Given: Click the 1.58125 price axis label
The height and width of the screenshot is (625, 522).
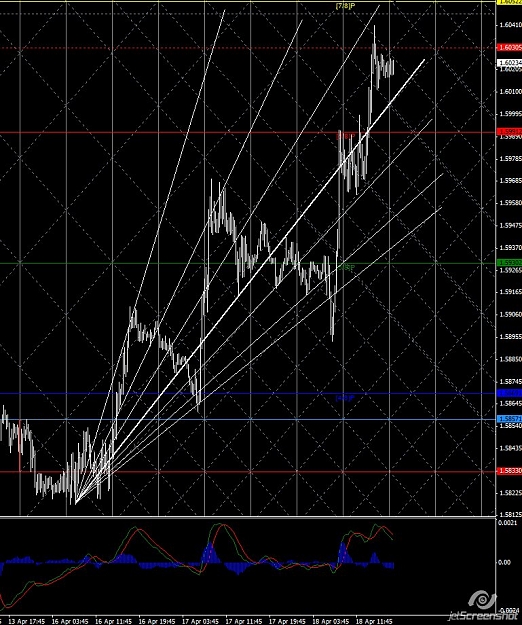Looking at the screenshot, I should click(510, 514).
